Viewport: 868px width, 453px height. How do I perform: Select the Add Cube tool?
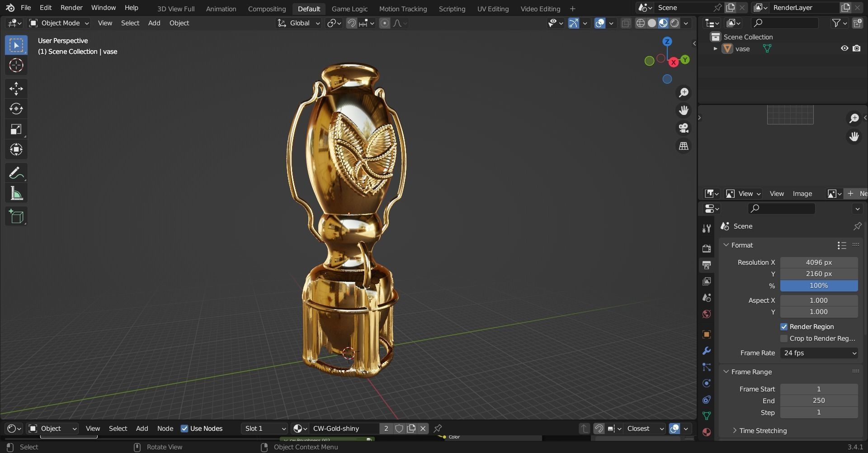point(16,216)
